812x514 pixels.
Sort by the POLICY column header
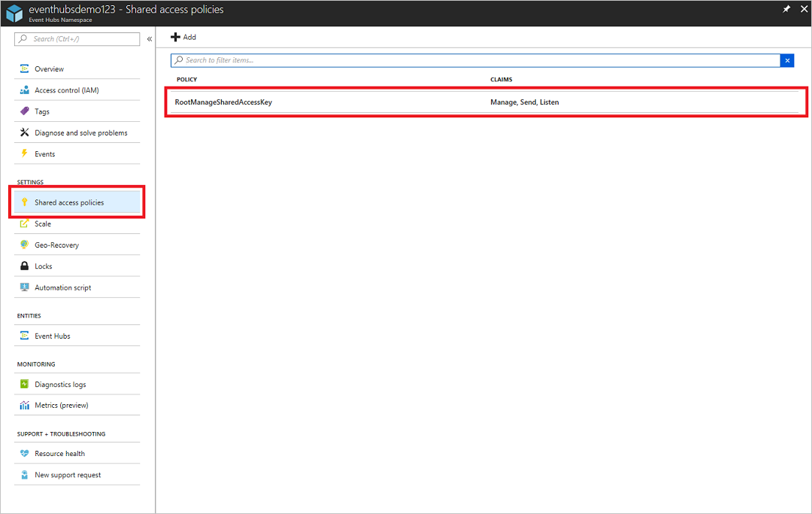(x=187, y=79)
